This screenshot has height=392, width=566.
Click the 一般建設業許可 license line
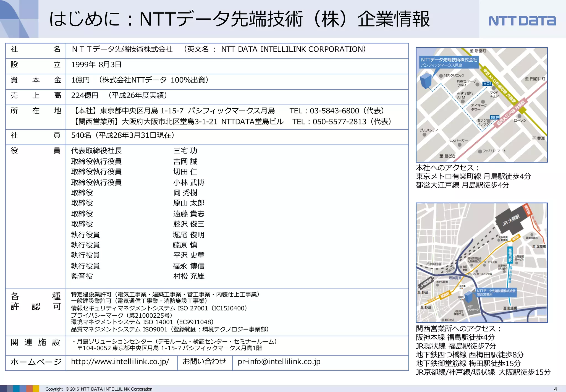click(139, 301)
